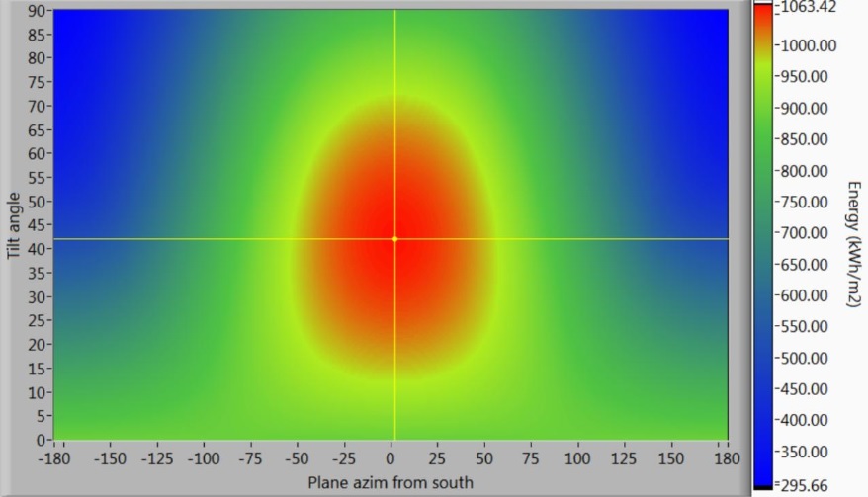The width and height of the screenshot is (868, 497).
Task: Click the 125 azimuth axis label
Action: pos(625,458)
